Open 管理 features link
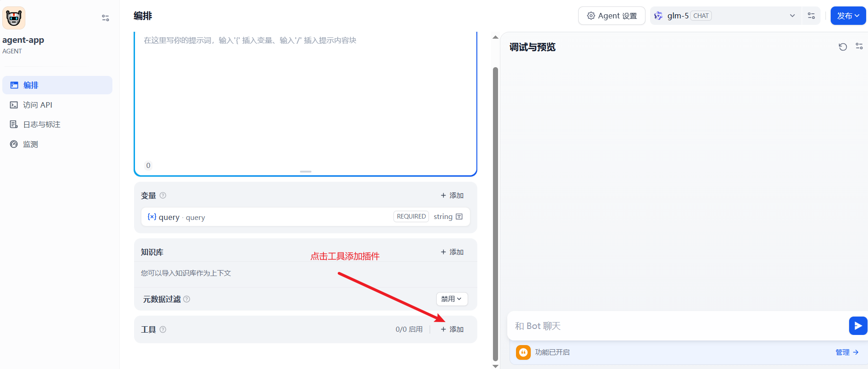The image size is (868, 369). pos(847,352)
